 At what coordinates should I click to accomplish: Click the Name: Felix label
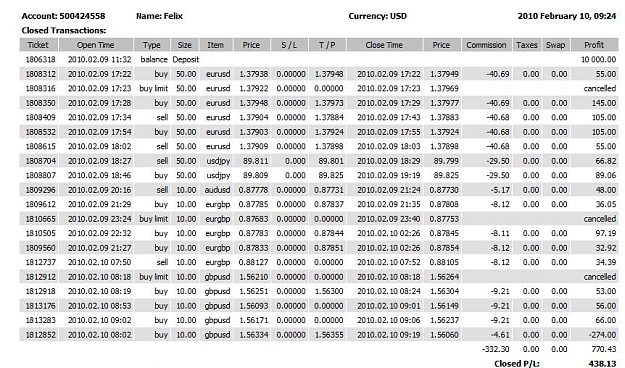tap(159, 16)
